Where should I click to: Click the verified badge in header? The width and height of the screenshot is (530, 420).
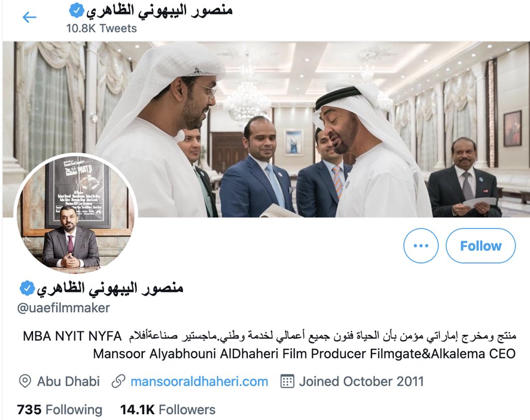pyautogui.click(x=77, y=10)
